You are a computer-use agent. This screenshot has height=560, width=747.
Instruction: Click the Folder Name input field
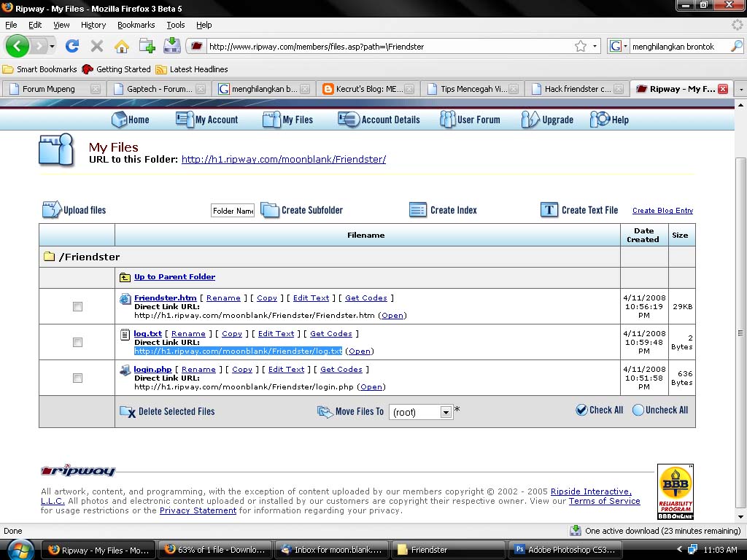click(x=233, y=211)
